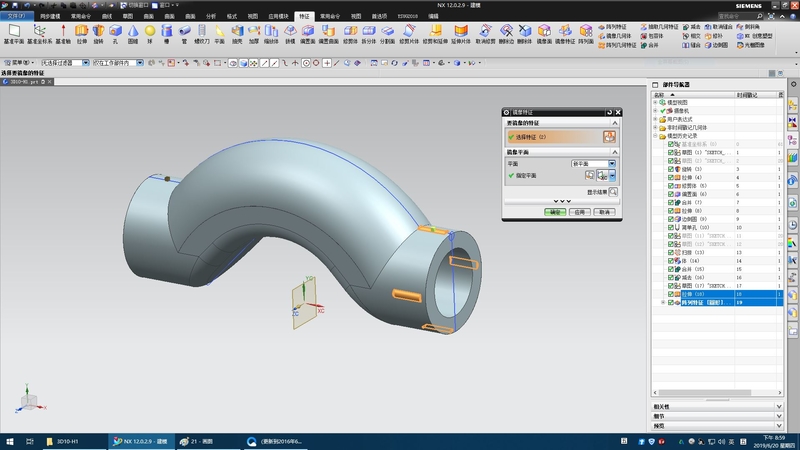Click the 显示结果 preview magnifier icon
The image size is (800, 450).
pyautogui.click(x=613, y=191)
